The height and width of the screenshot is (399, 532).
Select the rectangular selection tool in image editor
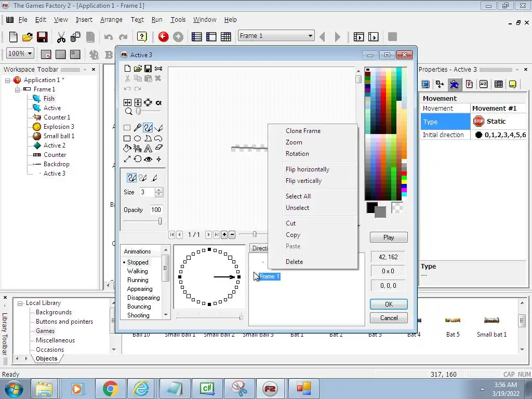click(x=127, y=128)
